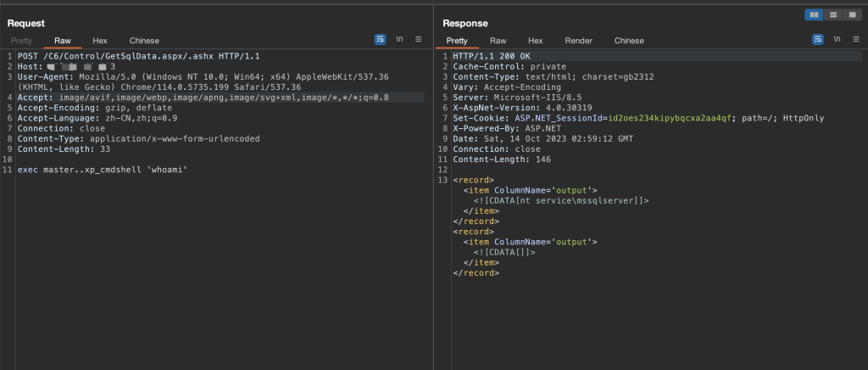
Task: Click the CDATA[nt service\mssqlserver] line
Action: (561, 200)
